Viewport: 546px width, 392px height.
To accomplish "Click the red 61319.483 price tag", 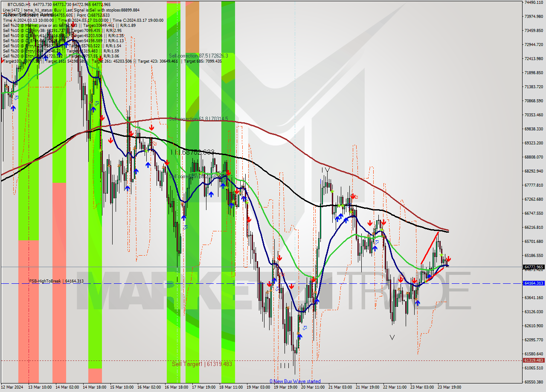I will tap(534, 360).
